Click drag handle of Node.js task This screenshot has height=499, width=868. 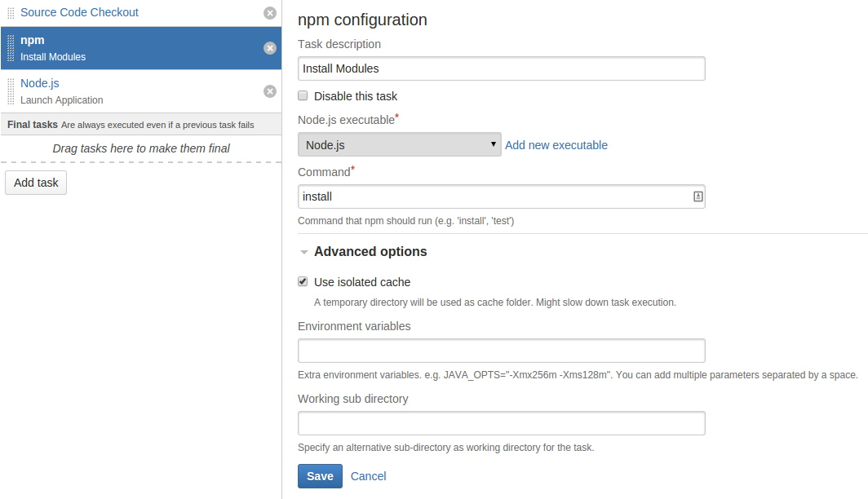pos(11,91)
